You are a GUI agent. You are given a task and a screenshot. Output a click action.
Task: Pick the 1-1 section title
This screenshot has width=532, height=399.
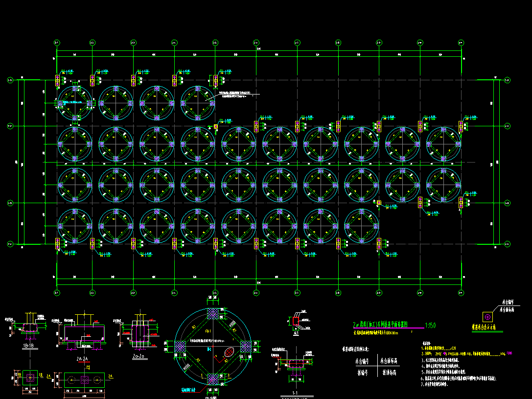(295, 393)
